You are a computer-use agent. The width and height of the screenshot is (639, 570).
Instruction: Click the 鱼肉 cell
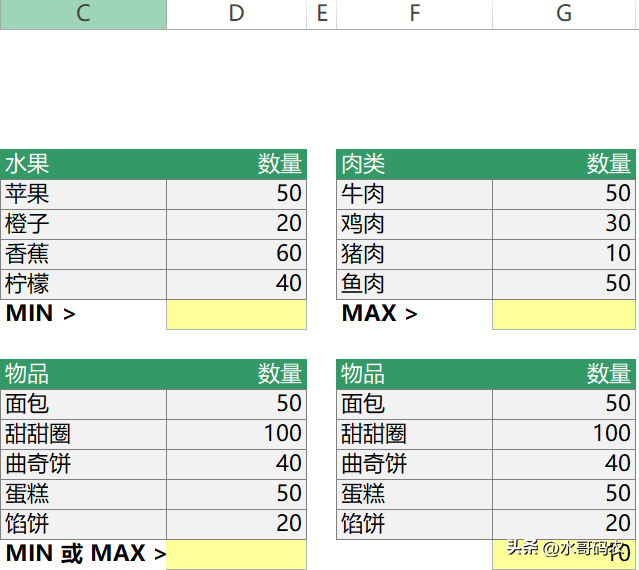pos(414,284)
